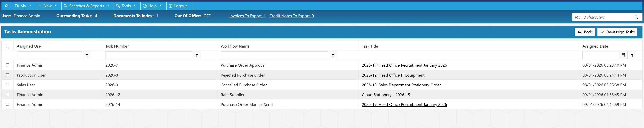Viewport: 644px width, 128px height.
Task: Select the checkbox for task 2026-7
Action: 7,65
